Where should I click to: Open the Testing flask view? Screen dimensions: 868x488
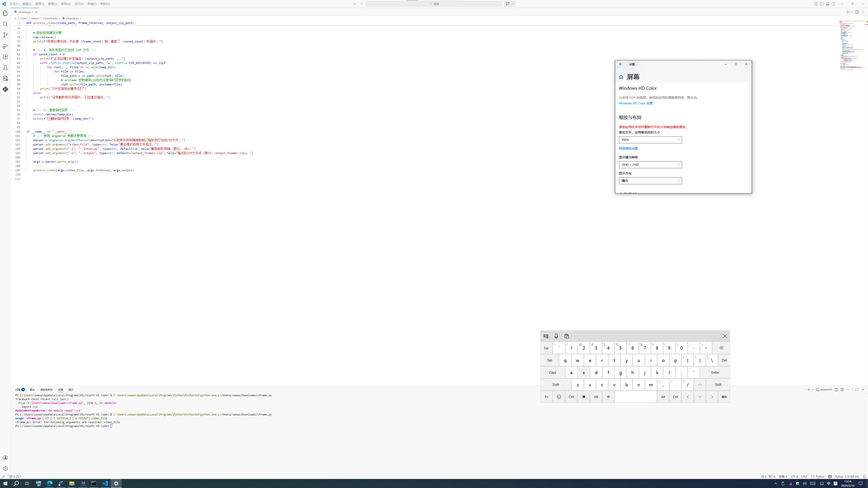click(x=5, y=68)
